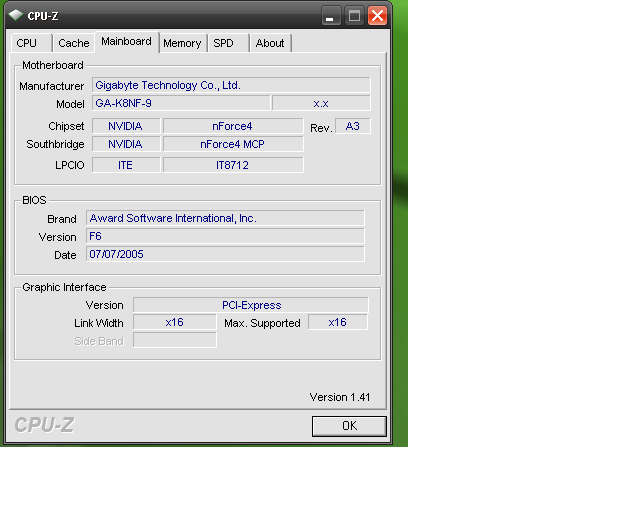Click the BIOS Brand Award Software field
The width and height of the screenshot is (640, 512).
(x=225, y=218)
